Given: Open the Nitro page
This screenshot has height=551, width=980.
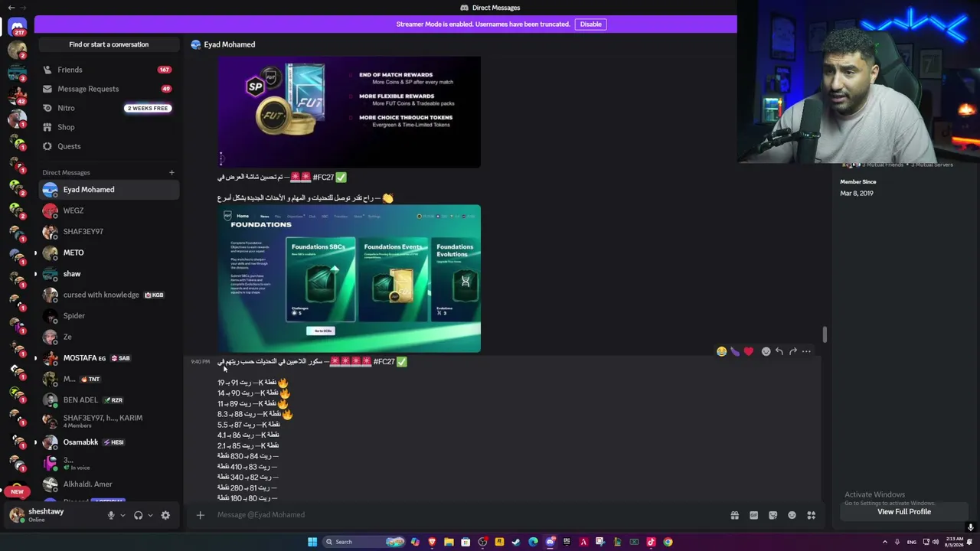Looking at the screenshot, I should tap(109, 108).
